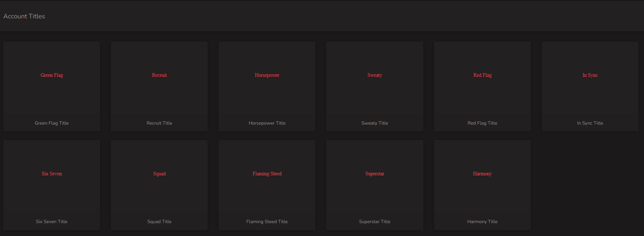
Task: Click the 'Recruit Title' caption
Action: pos(159,123)
